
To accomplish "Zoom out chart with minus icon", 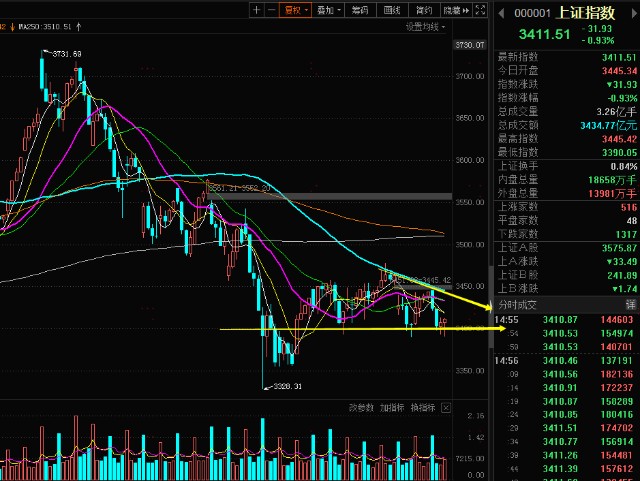I will point(271,10).
